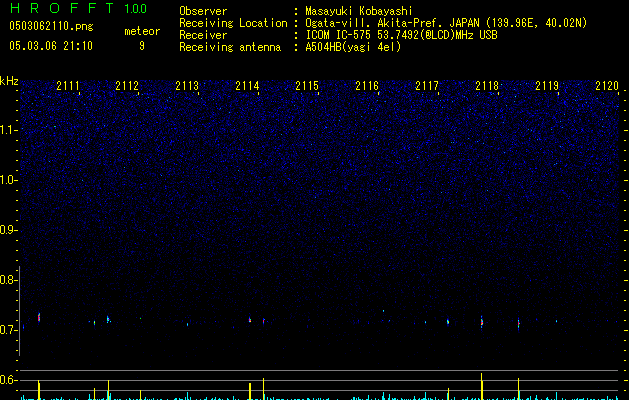Screen dimensions: 629x400
Task: Click the 0.9 frequency axis label
Action: click(x=8, y=230)
